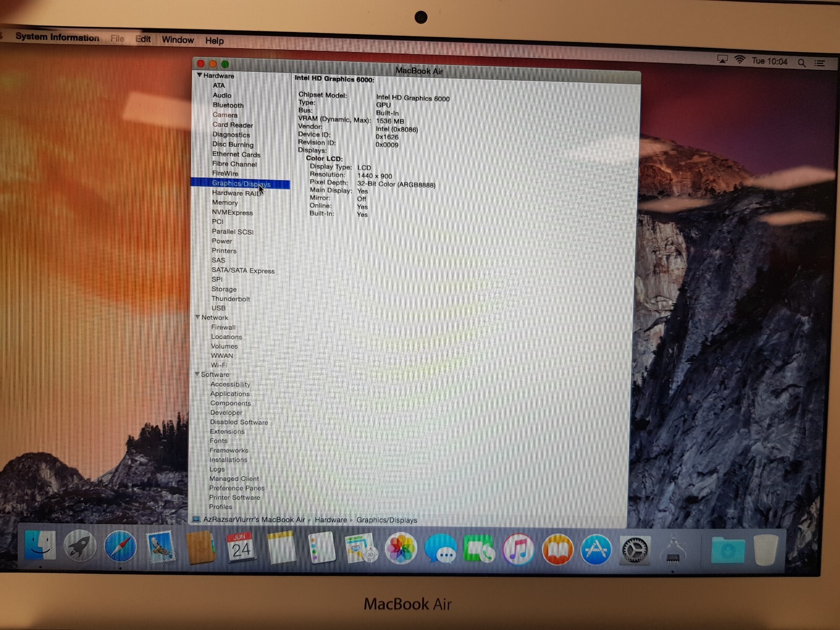Click Wi-Fi status icon in menu bar
This screenshot has height=630, width=840.
[740, 60]
